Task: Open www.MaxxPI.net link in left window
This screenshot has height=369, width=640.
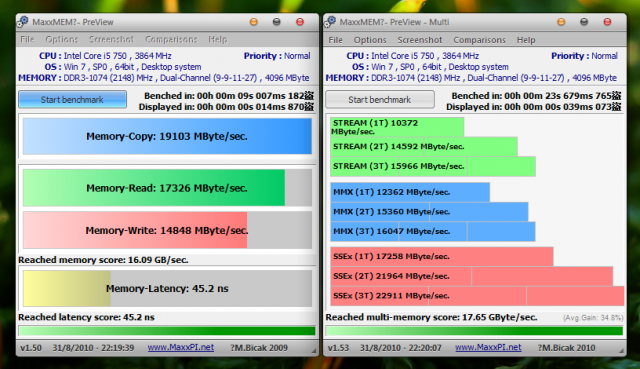Action: [180, 347]
